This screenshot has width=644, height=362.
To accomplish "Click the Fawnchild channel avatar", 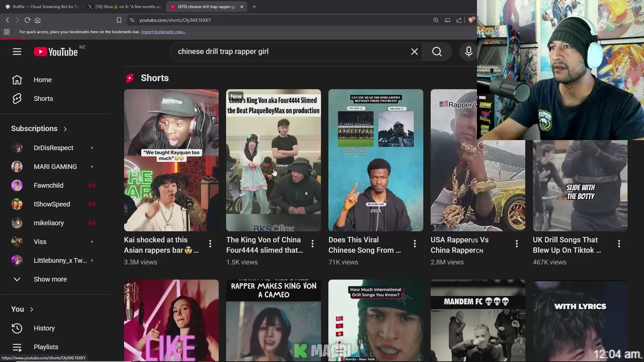I will tap(17, 185).
